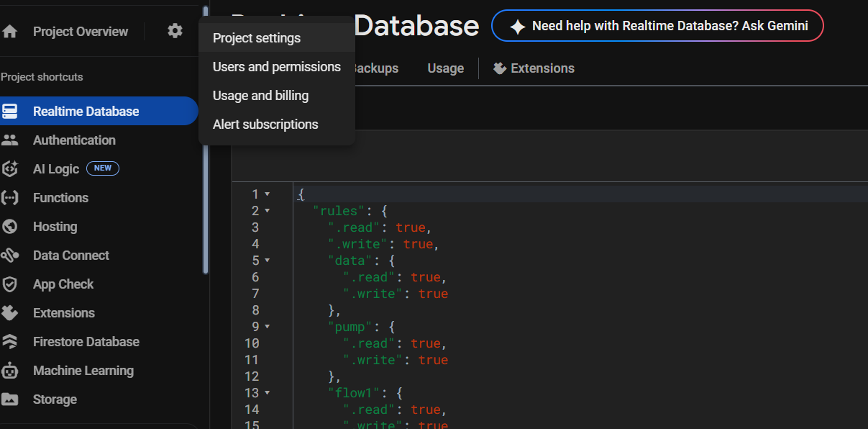Open the Hosting globe icon

point(9,227)
